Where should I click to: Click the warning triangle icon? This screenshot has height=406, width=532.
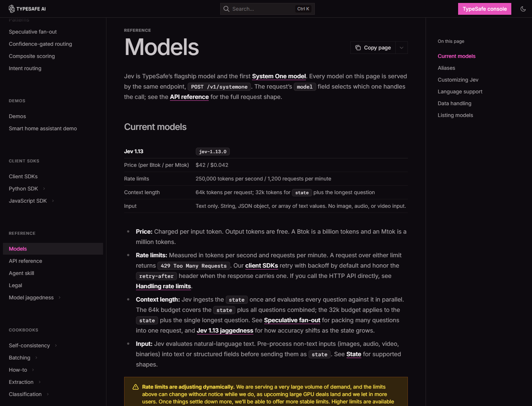pos(136,387)
